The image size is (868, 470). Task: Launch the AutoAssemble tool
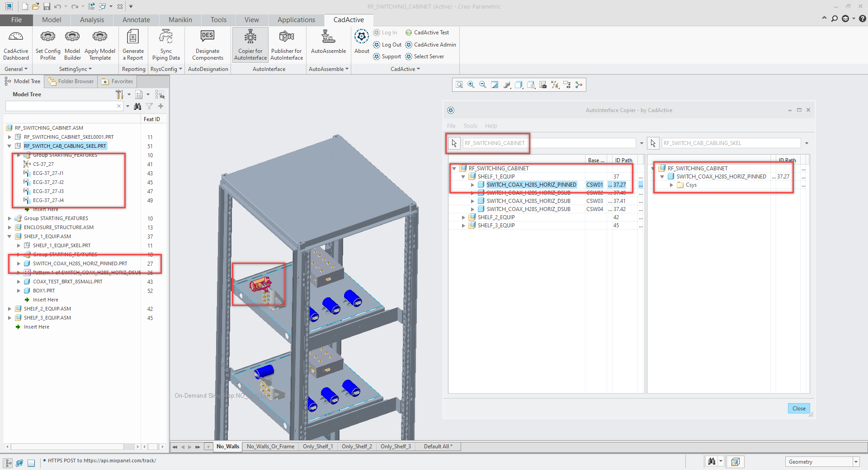point(328,42)
